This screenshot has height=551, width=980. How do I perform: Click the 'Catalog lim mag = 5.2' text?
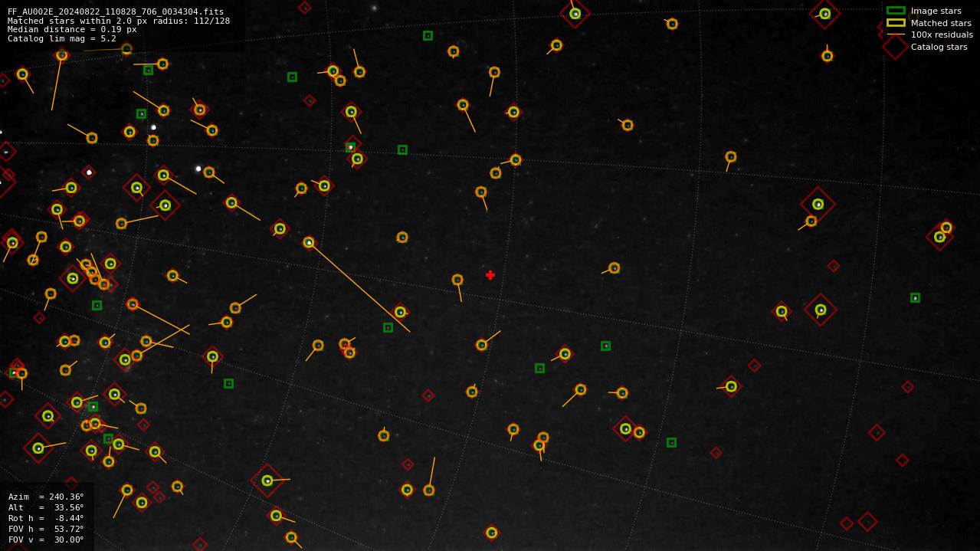[x=62, y=38]
